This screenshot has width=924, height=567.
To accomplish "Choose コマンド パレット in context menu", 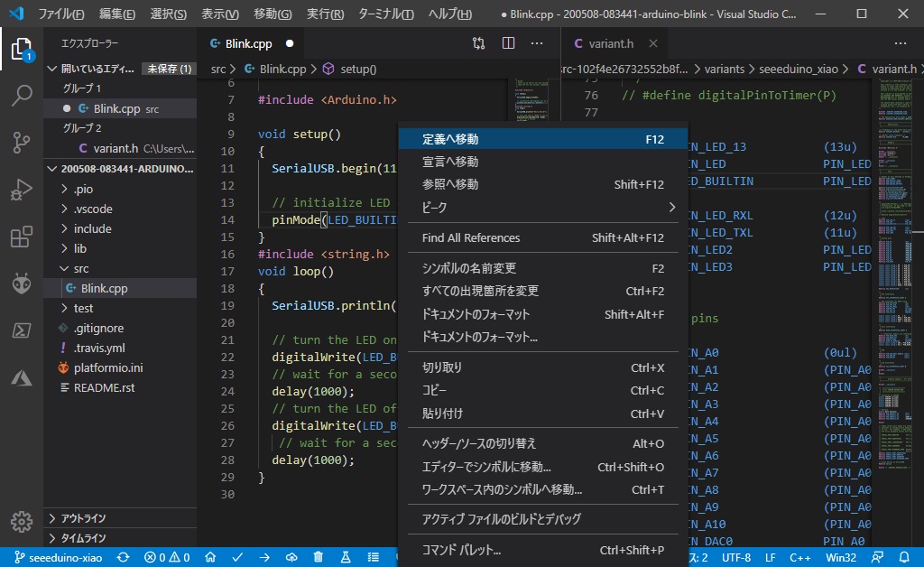I will pyautogui.click(x=542, y=550).
